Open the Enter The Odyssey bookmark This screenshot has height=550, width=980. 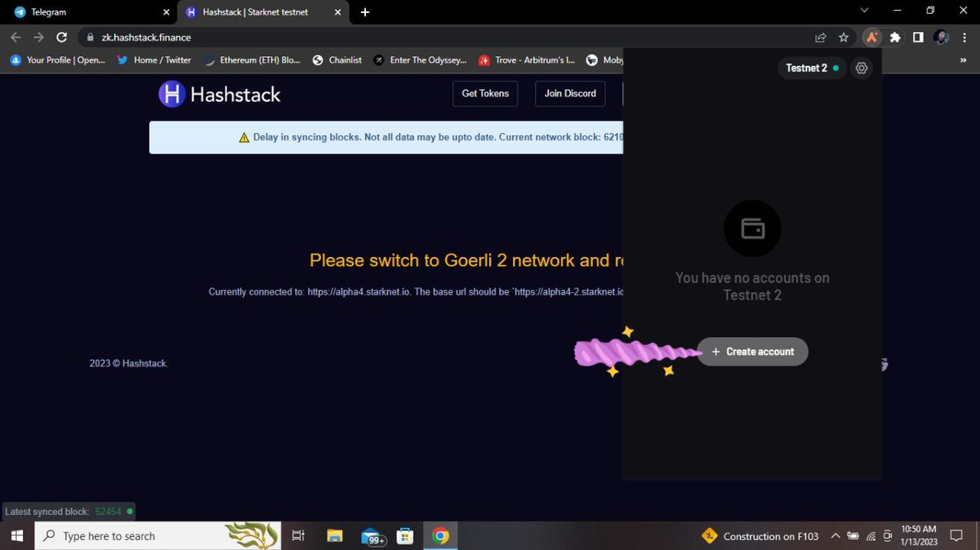[x=420, y=60]
